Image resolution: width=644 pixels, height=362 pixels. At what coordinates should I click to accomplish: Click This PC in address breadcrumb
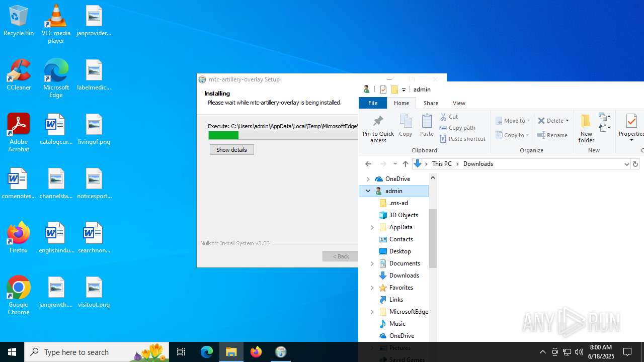coord(442,164)
